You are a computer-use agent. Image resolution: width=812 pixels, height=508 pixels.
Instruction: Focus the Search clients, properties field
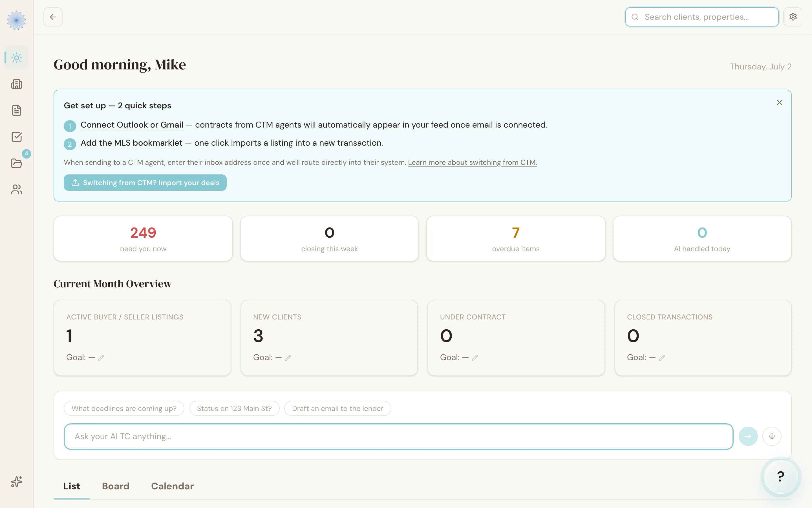pyautogui.click(x=702, y=17)
